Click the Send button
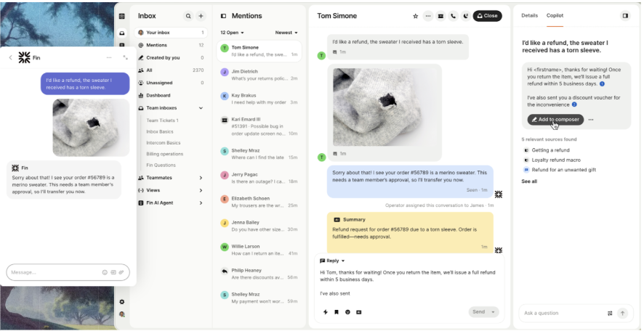Viewport: 644px width, 331px height. point(478,312)
